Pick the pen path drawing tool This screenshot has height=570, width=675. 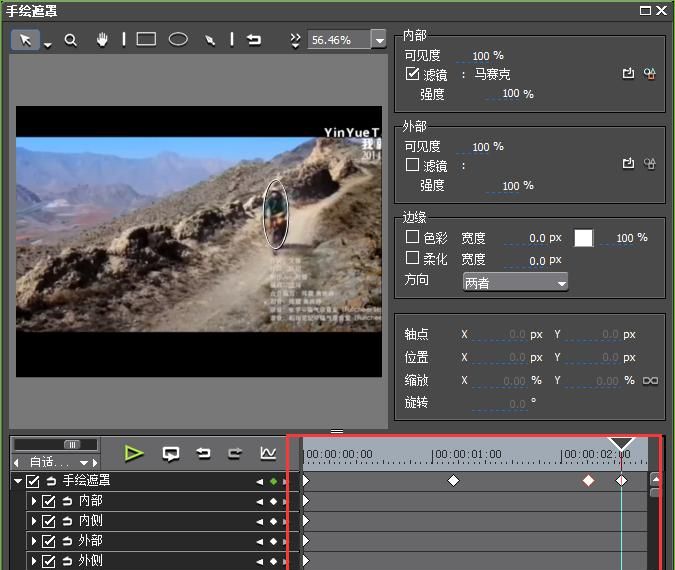point(210,40)
